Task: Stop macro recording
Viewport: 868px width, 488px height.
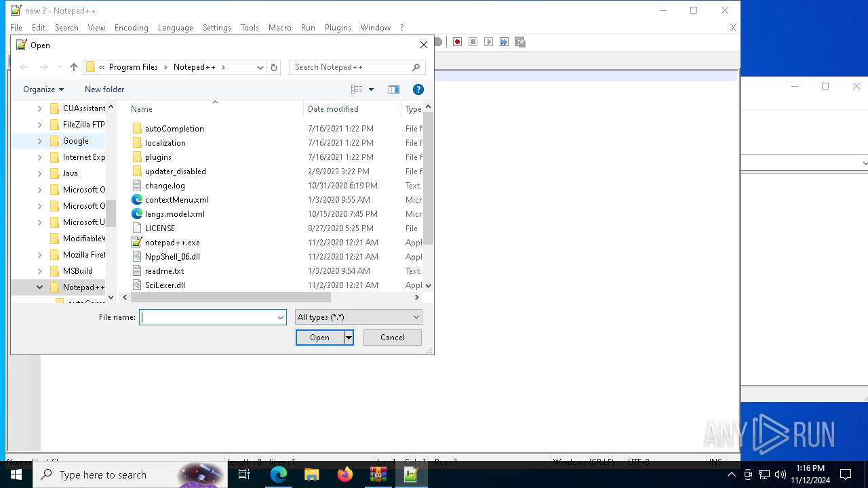Action: coord(473,42)
